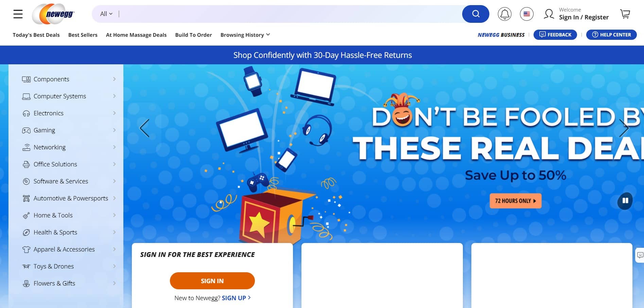
Task: Open the floating chat feedback icon
Action: [640, 255]
